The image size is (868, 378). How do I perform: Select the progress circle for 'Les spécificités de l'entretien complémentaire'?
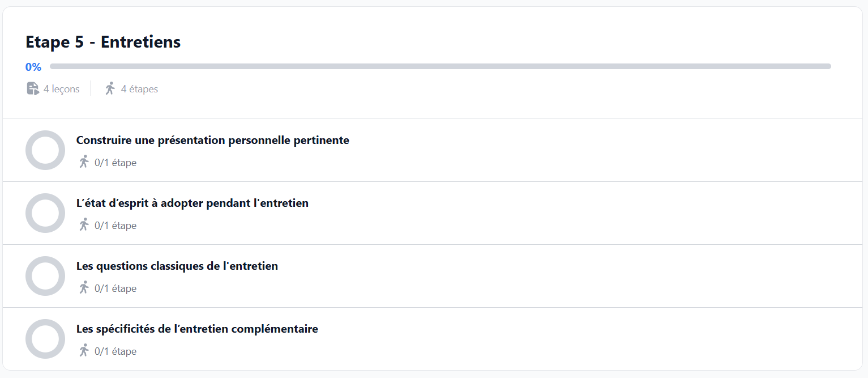coord(45,339)
